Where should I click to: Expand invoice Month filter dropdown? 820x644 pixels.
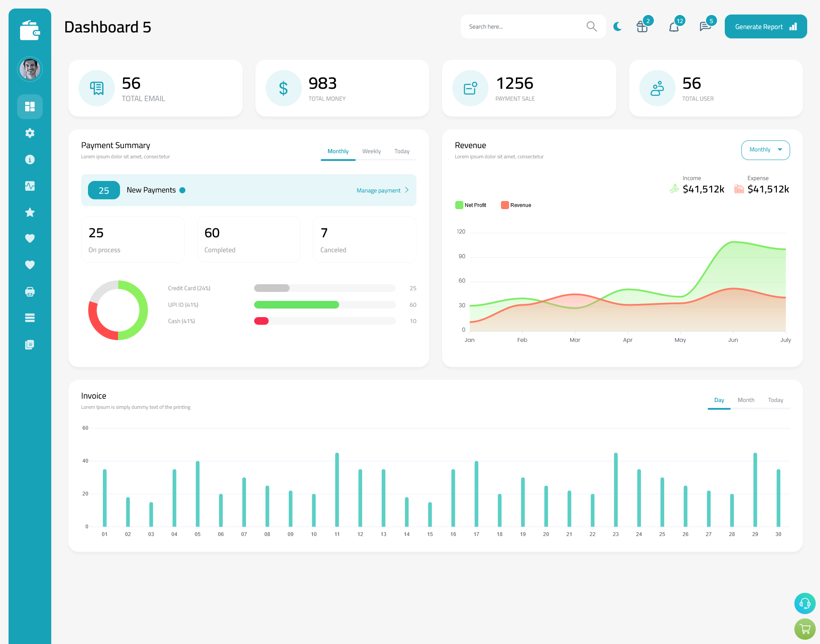[x=745, y=400]
